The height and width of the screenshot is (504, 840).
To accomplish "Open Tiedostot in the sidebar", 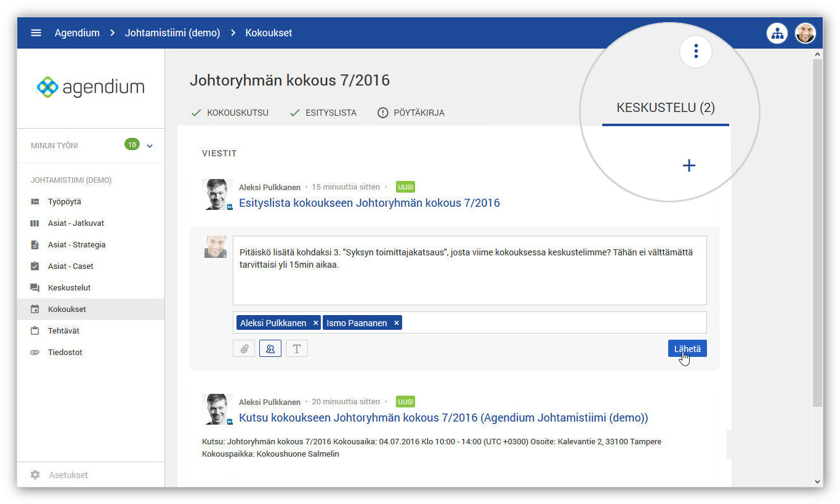I will point(65,352).
